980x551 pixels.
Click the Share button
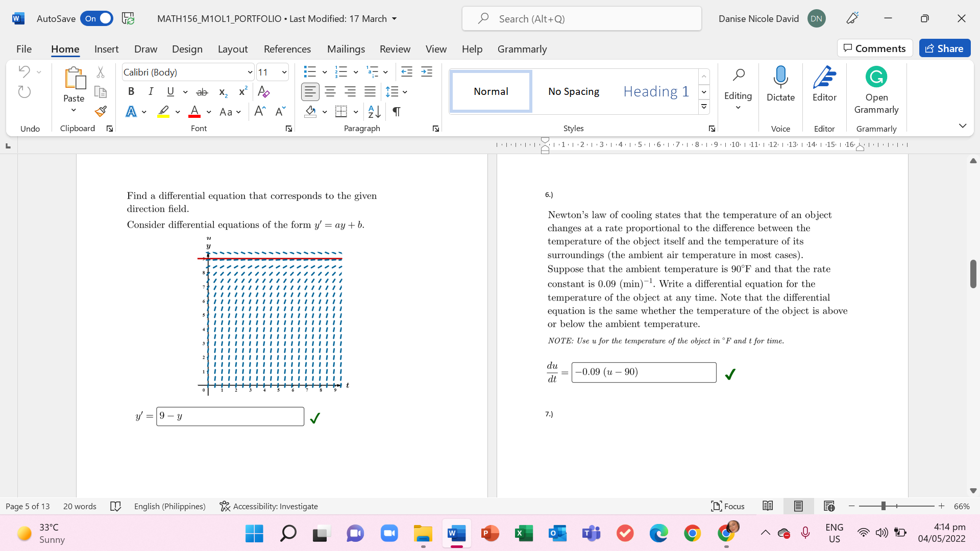point(945,48)
